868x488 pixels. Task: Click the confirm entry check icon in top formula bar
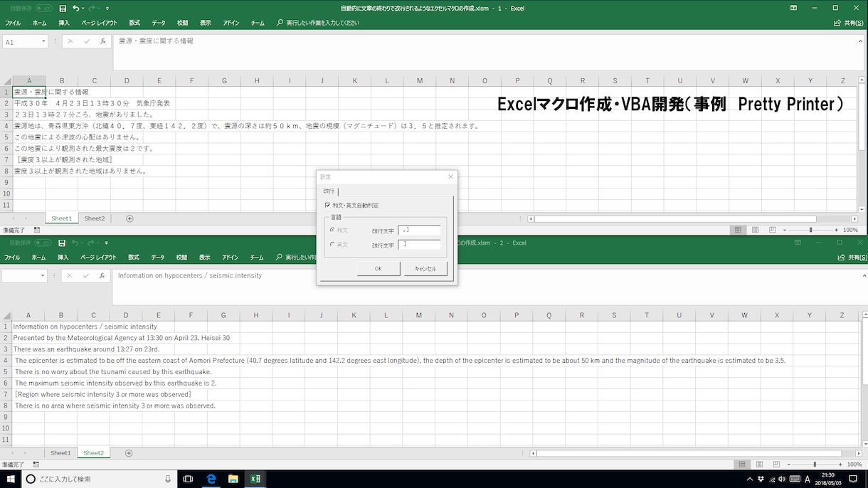(x=87, y=41)
